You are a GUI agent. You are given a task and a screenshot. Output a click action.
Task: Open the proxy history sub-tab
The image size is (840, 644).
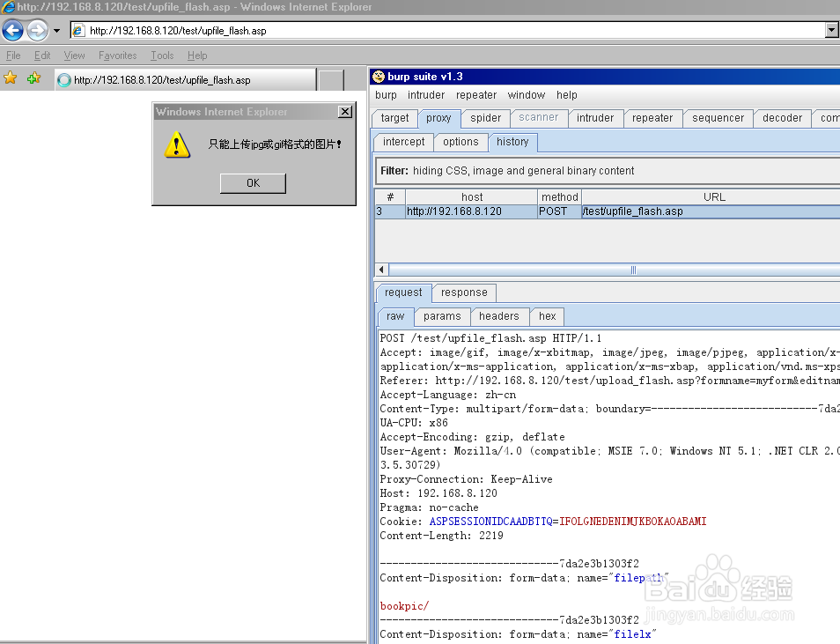(x=512, y=142)
